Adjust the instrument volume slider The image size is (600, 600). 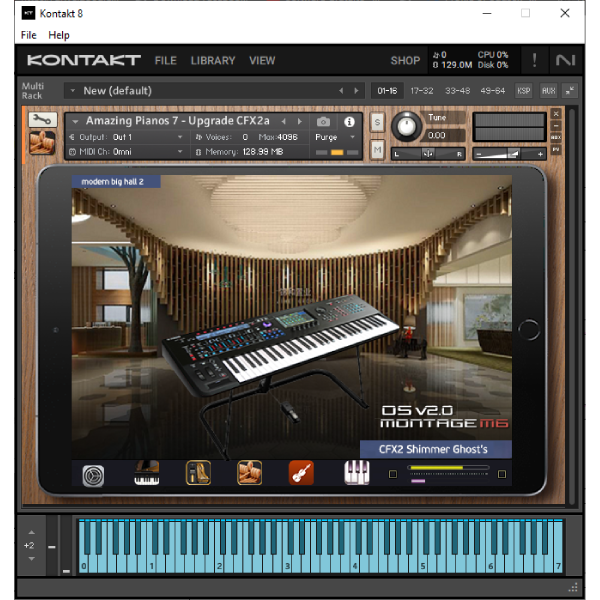point(509,154)
